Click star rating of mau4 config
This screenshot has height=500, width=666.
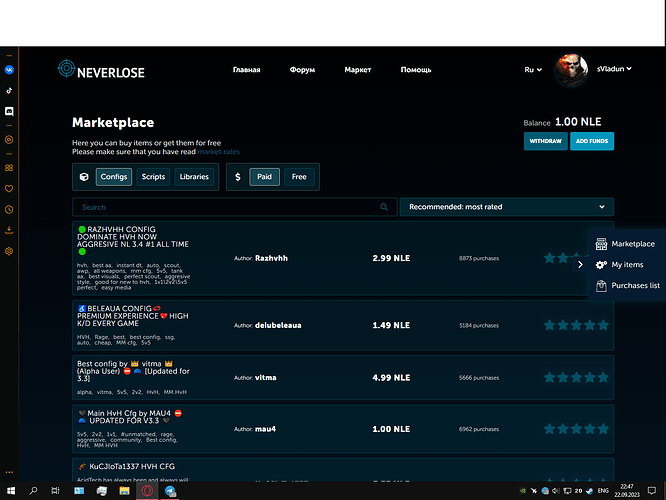pyautogui.click(x=576, y=429)
